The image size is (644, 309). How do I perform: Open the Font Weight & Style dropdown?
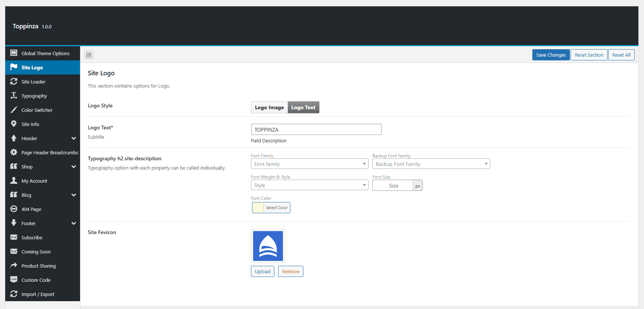click(310, 185)
